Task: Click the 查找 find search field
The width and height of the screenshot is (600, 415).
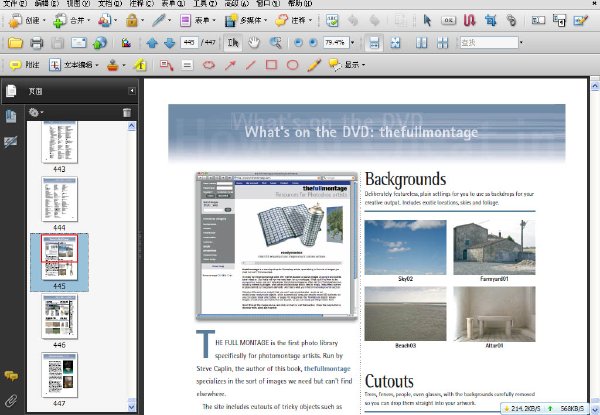Action: [x=489, y=43]
